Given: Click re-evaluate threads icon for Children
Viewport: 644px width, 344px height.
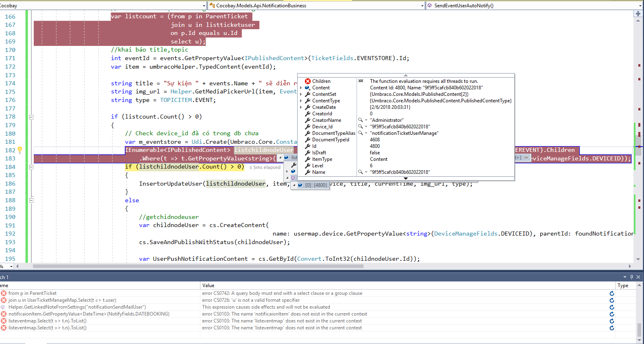Looking at the screenshot, I should click(361, 81).
